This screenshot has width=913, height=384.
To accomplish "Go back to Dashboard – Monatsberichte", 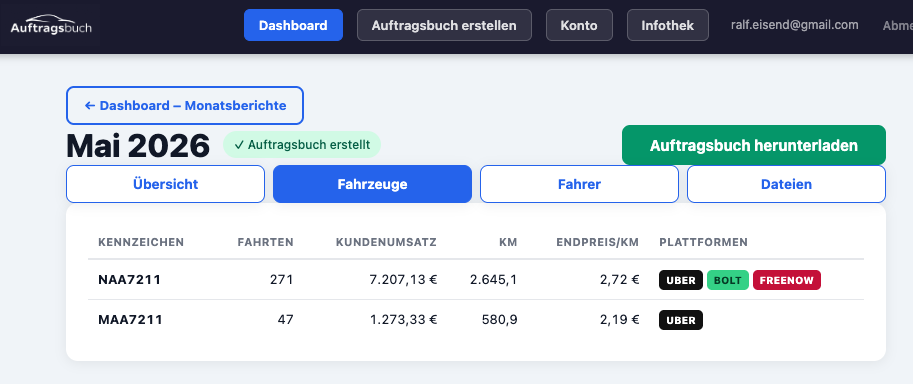I will pos(185,105).
